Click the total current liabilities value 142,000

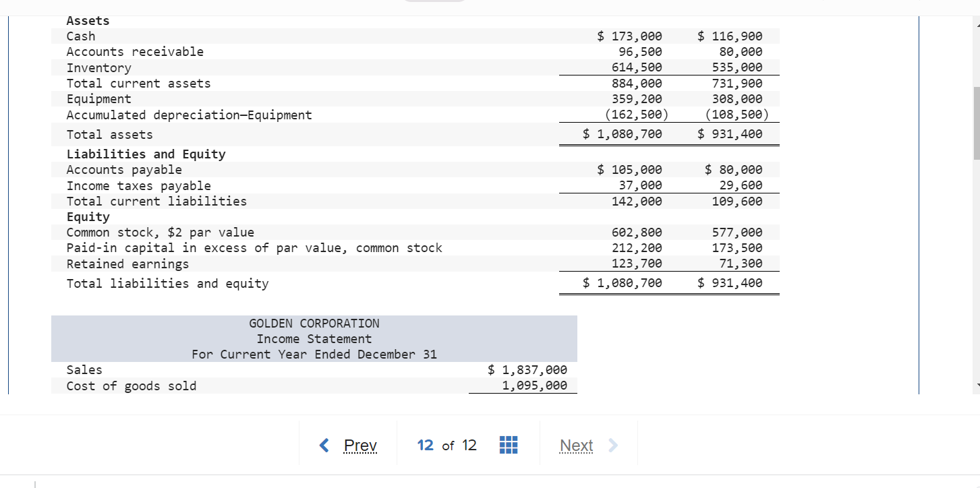tap(637, 202)
